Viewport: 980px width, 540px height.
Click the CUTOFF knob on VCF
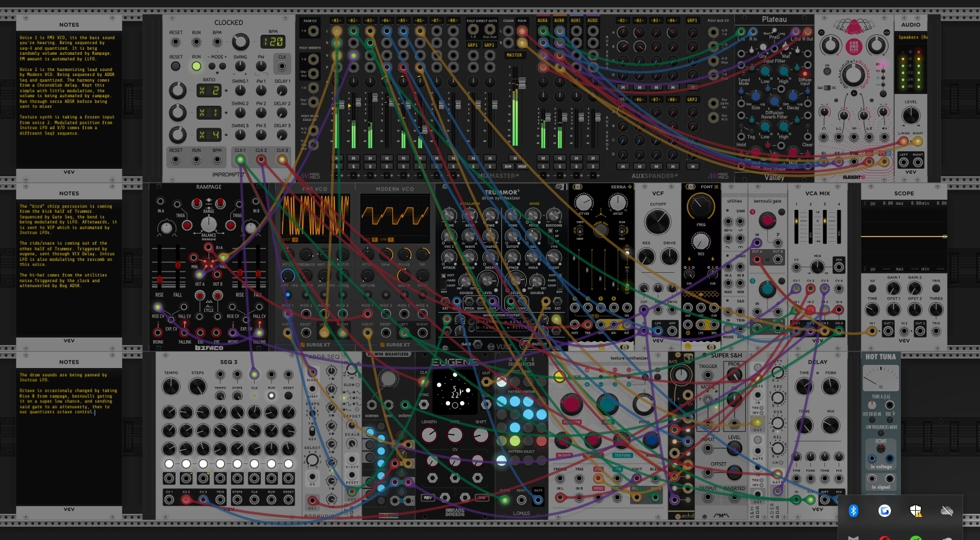657,221
